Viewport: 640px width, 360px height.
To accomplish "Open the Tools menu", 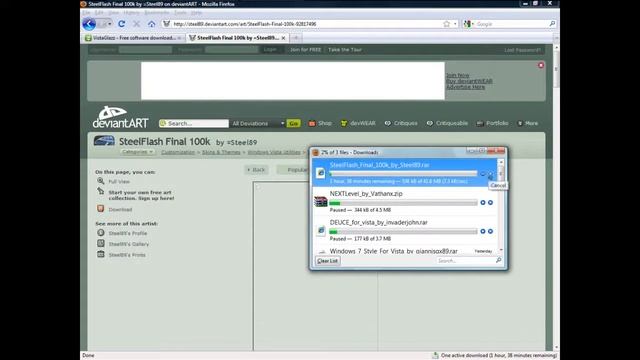I will [x=180, y=13].
